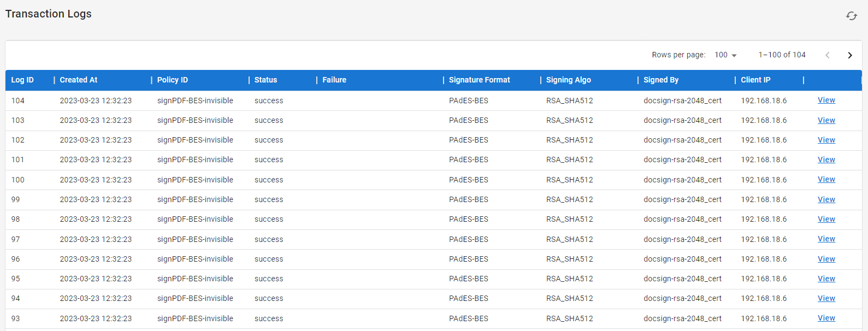The height and width of the screenshot is (331, 868).
Task: Click RSA_SHA512 algorithm in row 100
Action: [x=570, y=180]
